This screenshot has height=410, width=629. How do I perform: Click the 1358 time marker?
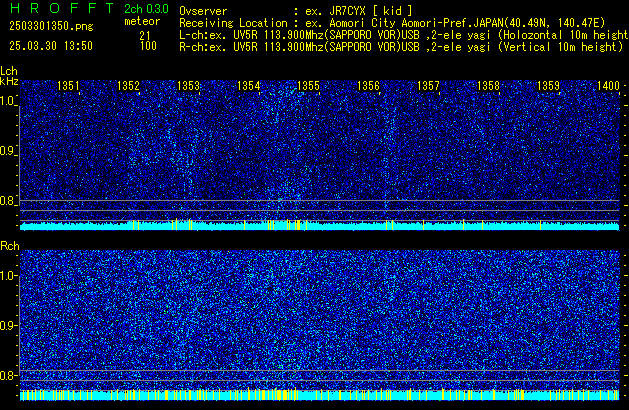coord(488,86)
